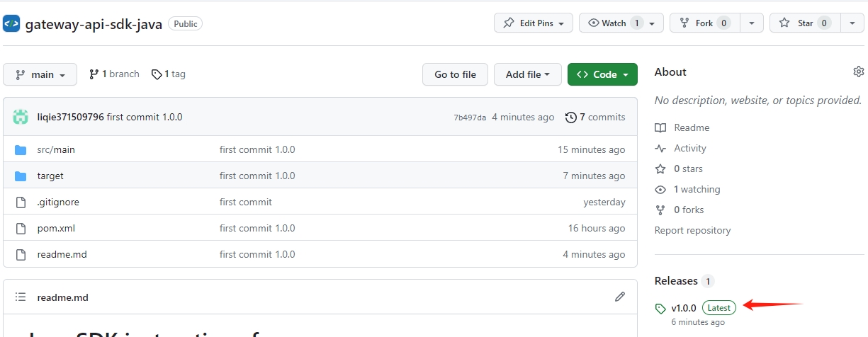View the 7 commits history link
This screenshot has height=337, width=868.
[x=595, y=117]
